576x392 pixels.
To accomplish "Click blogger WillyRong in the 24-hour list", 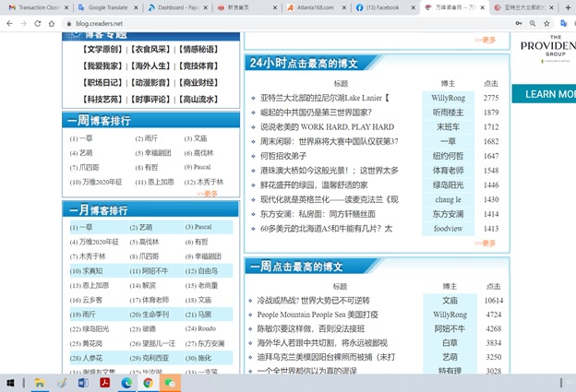I will click(x=449, y=97).
